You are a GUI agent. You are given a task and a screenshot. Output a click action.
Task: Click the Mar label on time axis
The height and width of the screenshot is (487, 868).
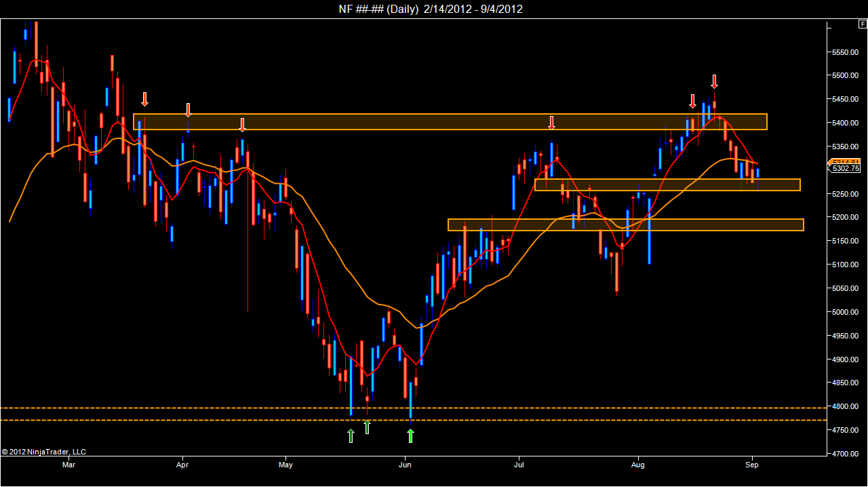click(68, 465)
